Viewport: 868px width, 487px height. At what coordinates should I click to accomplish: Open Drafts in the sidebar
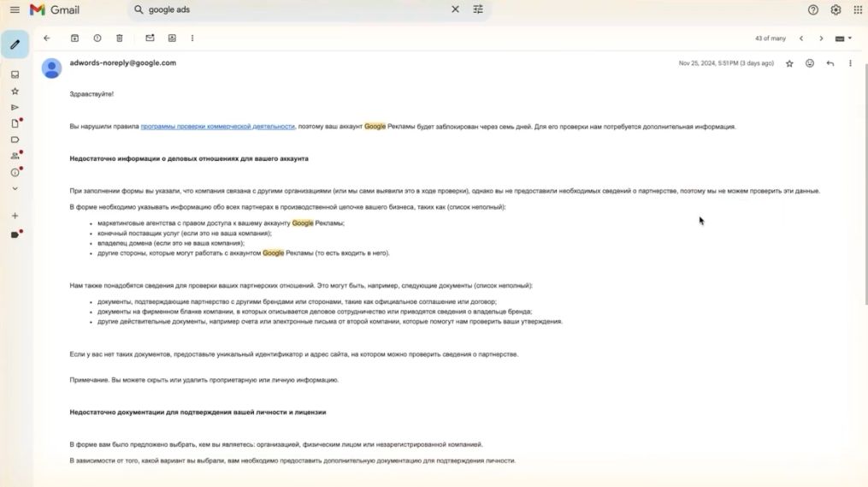(15, 123)
